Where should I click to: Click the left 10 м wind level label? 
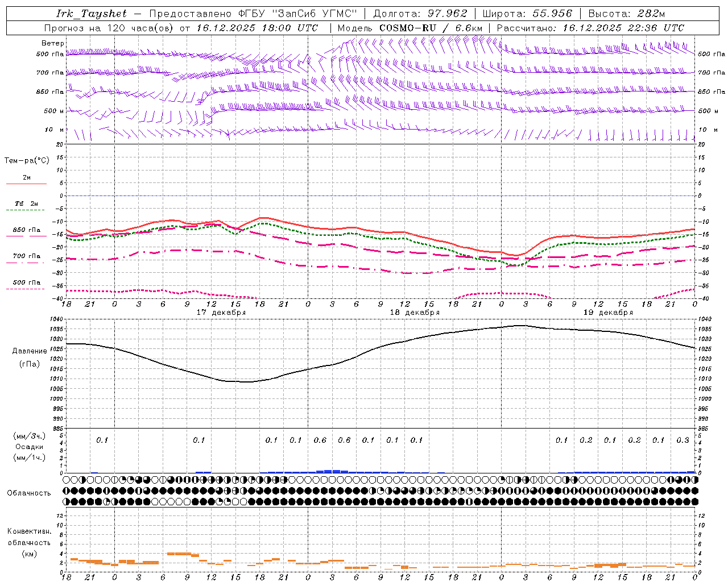(54, 130)
